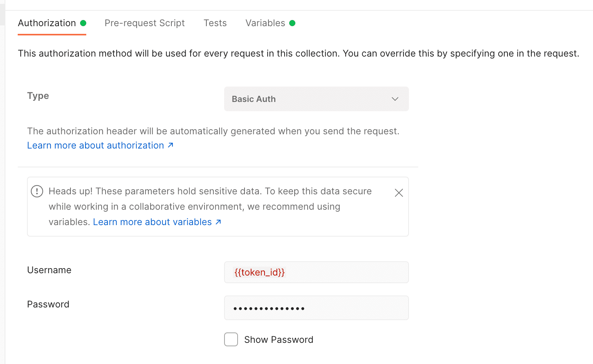Click the external link arrow after authorization link
The width and height of the screenshot is (593, 364).
(171, 145)
